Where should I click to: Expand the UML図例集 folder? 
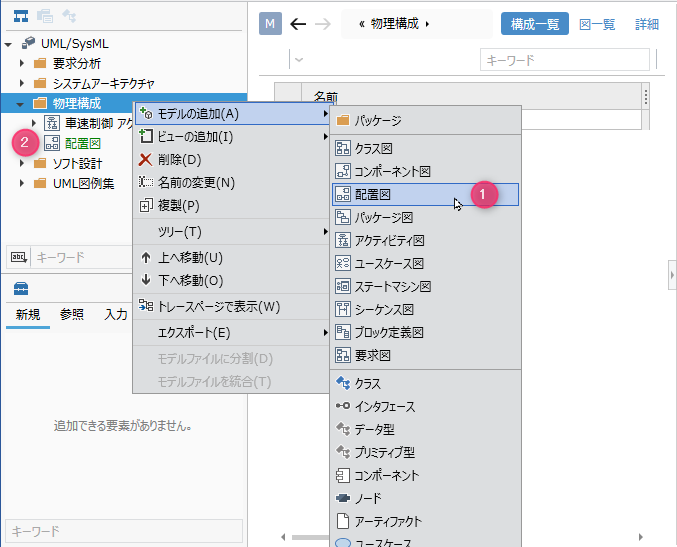22,183
